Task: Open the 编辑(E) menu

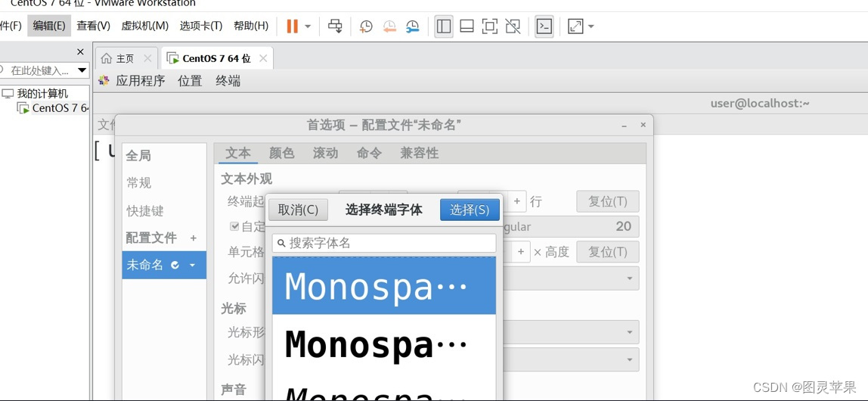Action: point(49,26)
